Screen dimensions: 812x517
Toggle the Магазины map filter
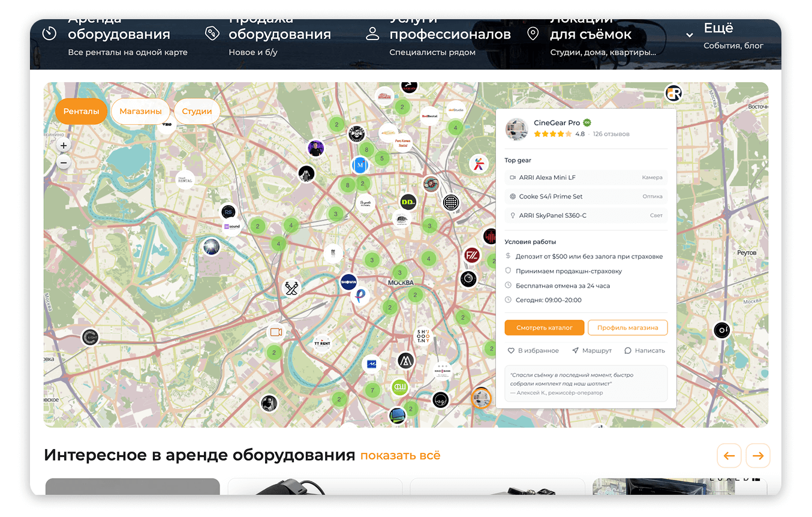(x=140, y=112)
